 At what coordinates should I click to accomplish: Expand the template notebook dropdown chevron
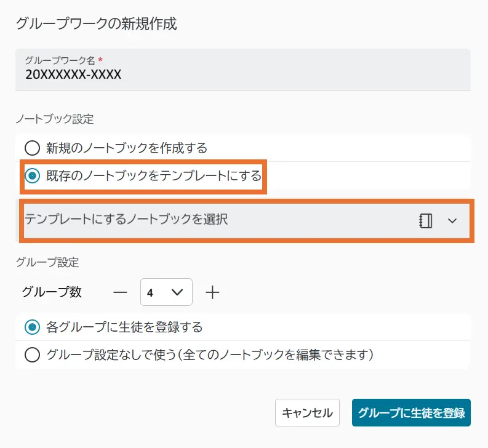pyautogui.click(x=452, y=221)
